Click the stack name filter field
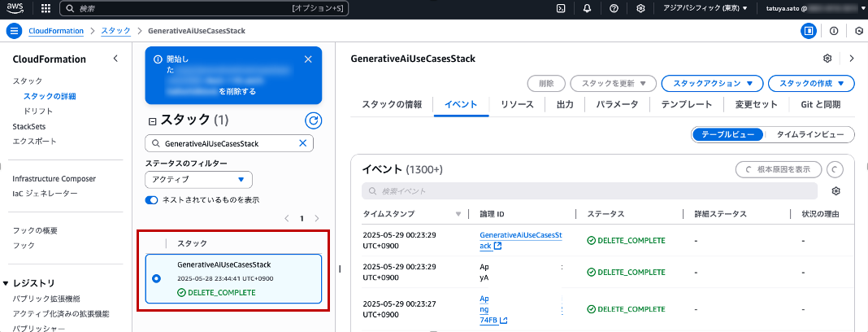Screen dimensions: 868x332 pos(228,143)
